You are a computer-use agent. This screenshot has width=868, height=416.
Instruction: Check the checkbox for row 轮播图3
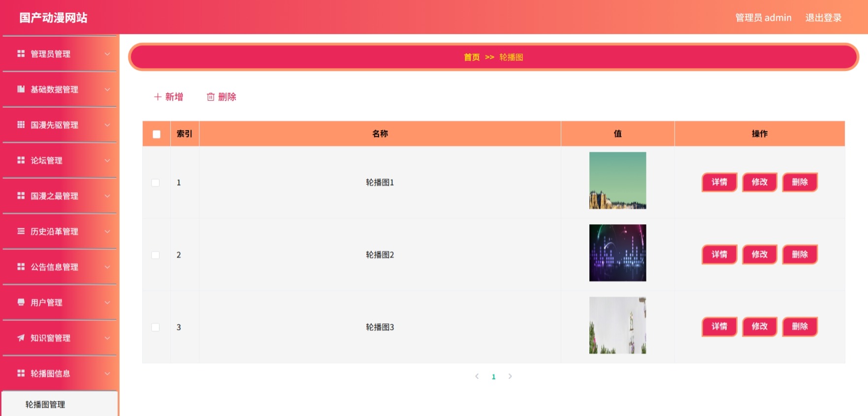(156, 327)
